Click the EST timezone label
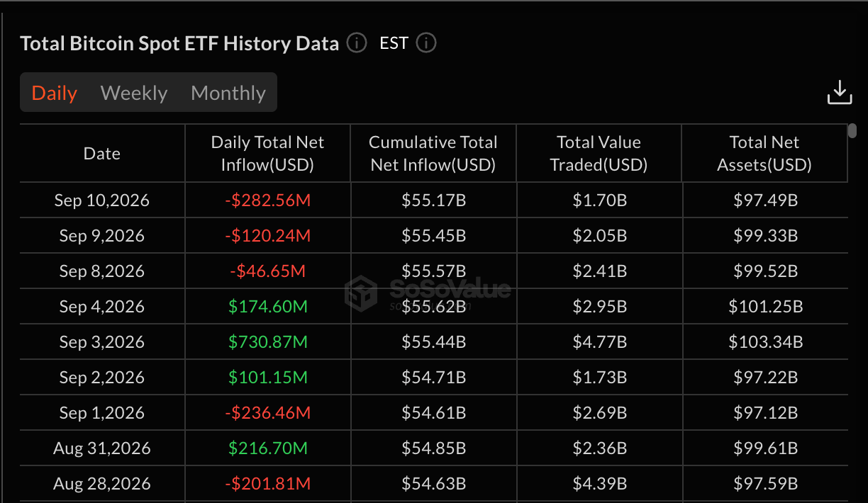This screenshot has width=868, height=503. (394, 43)
